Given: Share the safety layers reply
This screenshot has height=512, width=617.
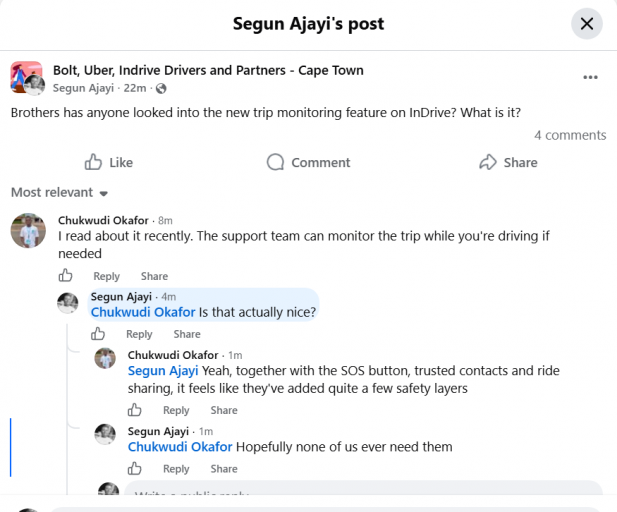Looking at the screenshot, I should (x=224, y=410).
